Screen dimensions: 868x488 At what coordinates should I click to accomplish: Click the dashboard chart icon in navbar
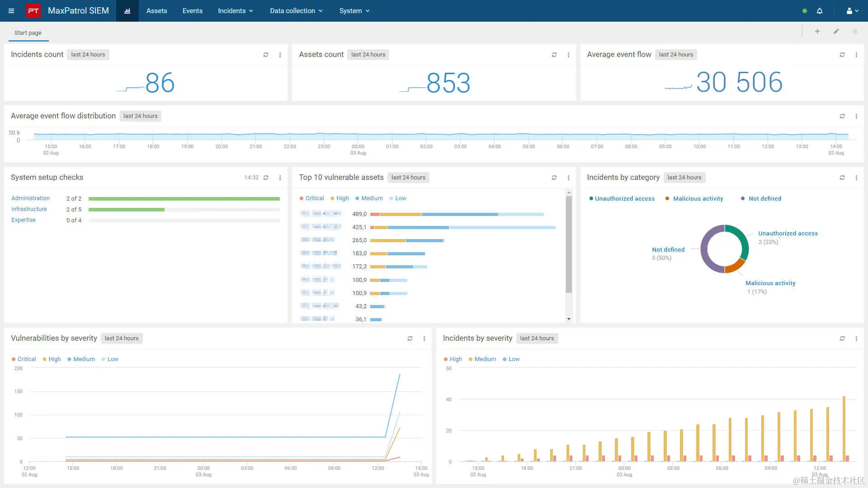coord(127,11)
